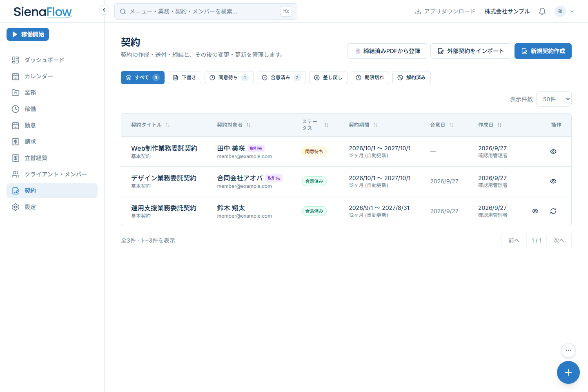Open Web制作業務委託契約 title
This screenshot has height=392, width=588.
click(x=164, y=148)
